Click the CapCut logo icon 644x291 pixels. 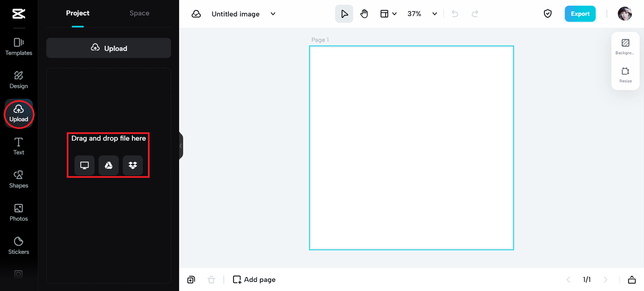pos(19,14)
